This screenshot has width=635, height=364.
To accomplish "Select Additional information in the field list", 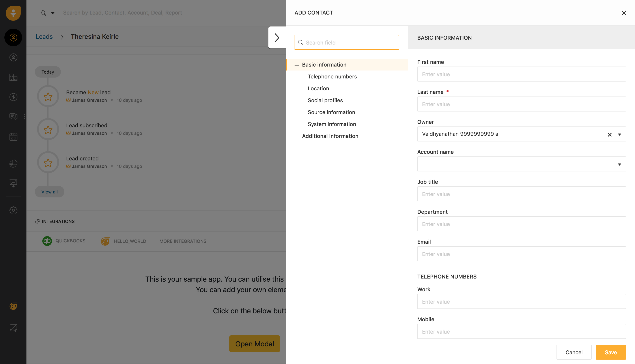I will (x=330, y=136).
